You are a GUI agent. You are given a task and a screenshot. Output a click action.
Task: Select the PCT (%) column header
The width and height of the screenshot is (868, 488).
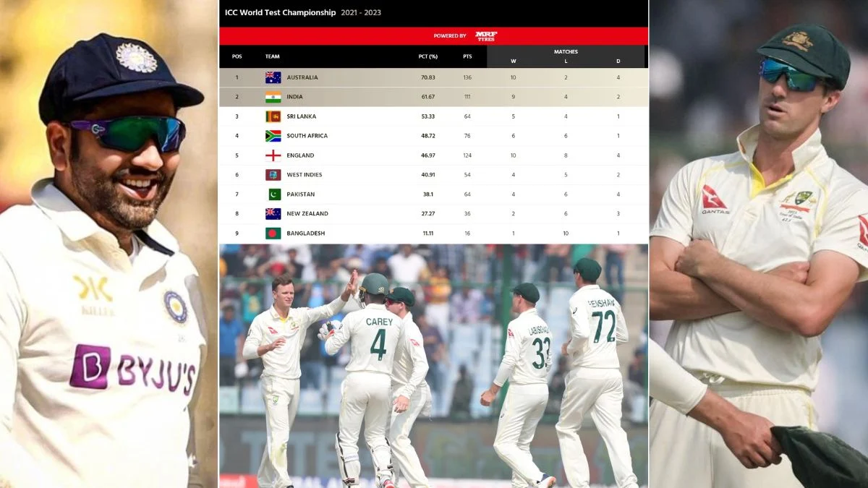coord(428,56)
